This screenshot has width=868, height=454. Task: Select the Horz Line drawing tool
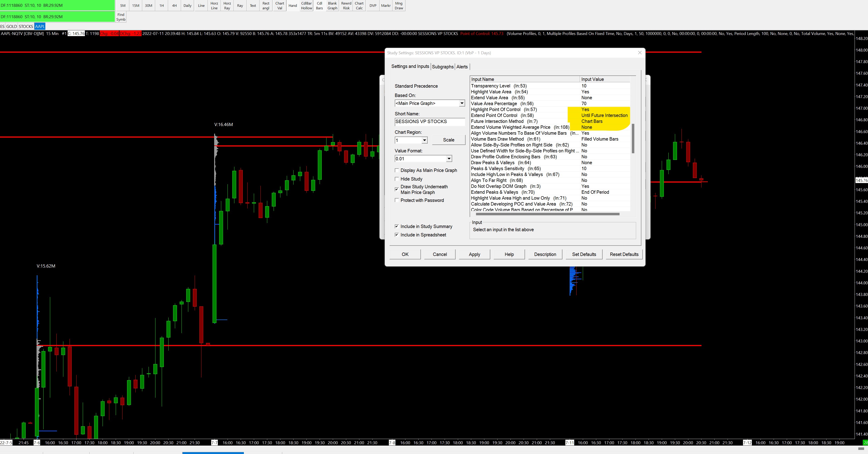click(x=214, y=5)
